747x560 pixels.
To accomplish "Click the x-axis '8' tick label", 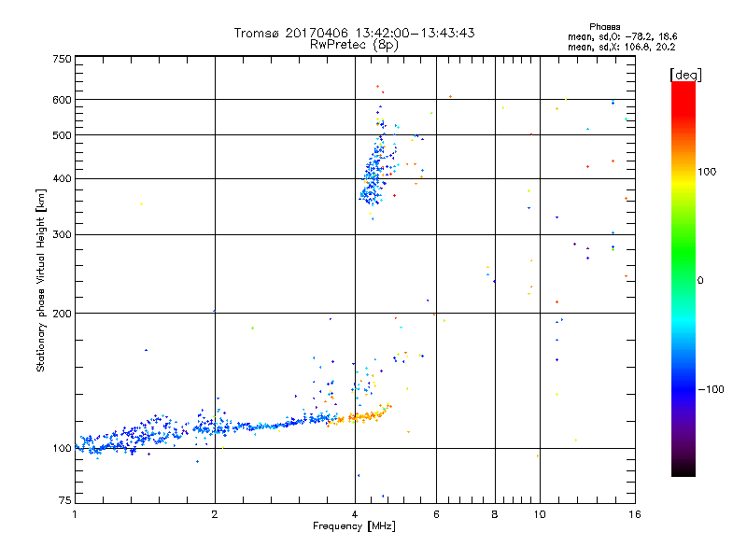I will (495, 514).
